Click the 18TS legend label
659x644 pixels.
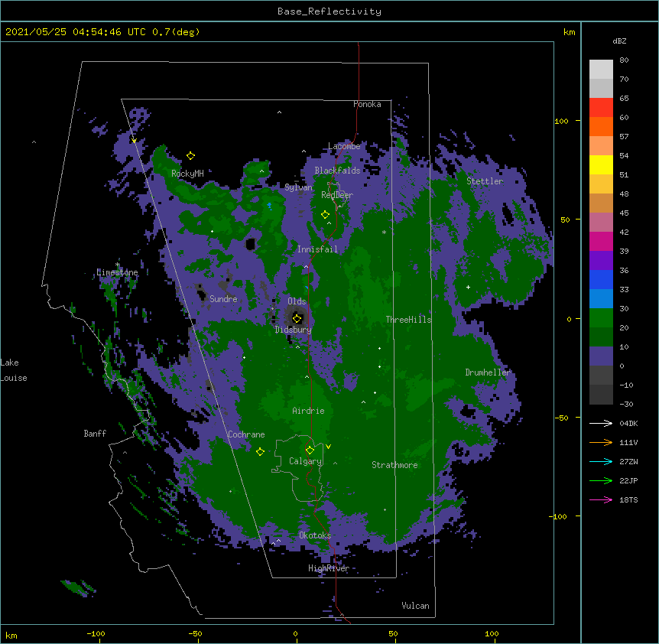(x=628, y=499)
